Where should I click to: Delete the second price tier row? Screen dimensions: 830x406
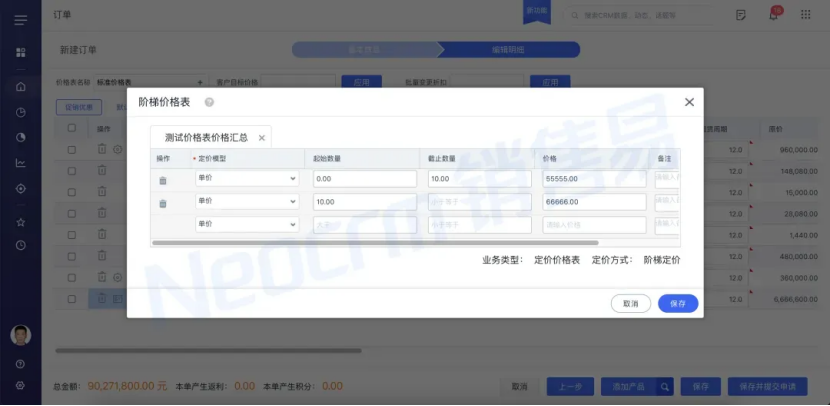pyautogui.click(x=163, y=203)
